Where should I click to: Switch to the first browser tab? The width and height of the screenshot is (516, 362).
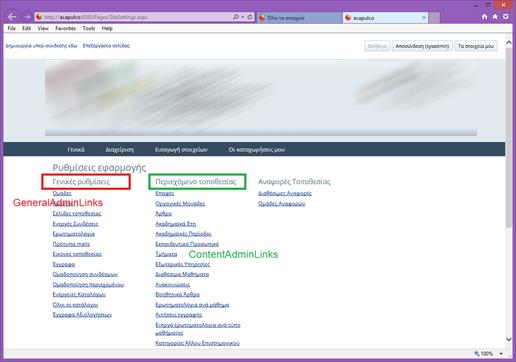point(299,18)
